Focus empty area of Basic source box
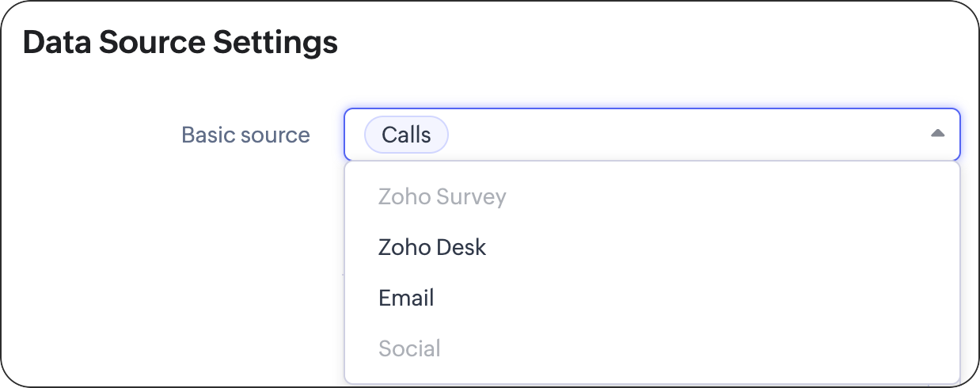 tap(681, 135)
